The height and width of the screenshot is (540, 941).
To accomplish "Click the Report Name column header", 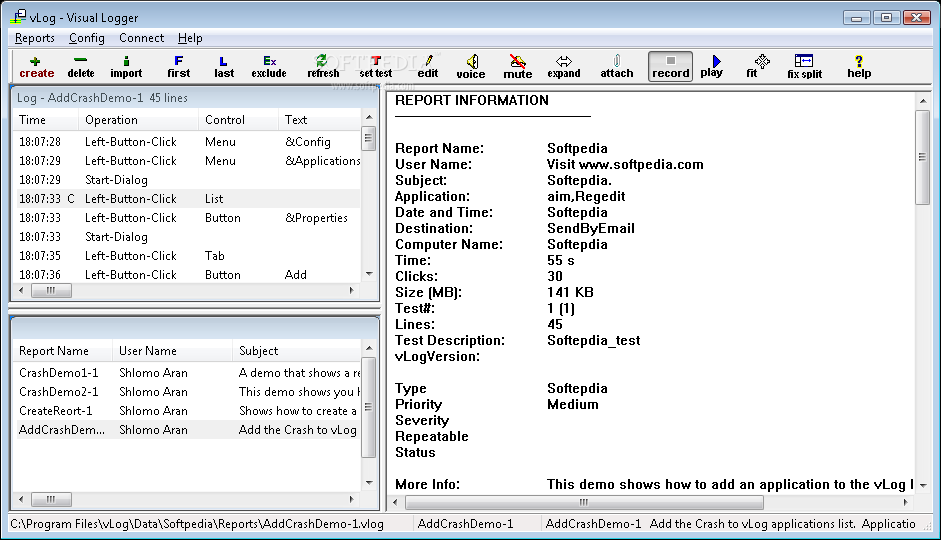I will (x=62, y=350).
